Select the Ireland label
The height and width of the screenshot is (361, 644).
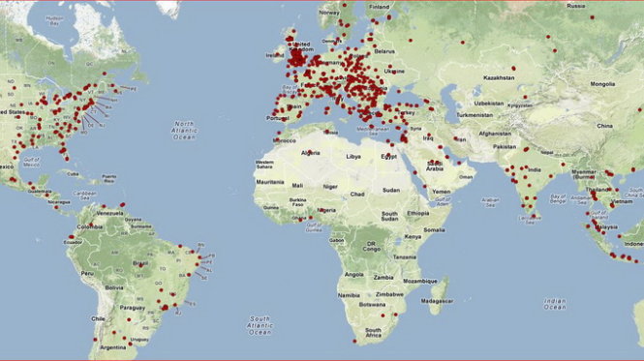(274, 55)
